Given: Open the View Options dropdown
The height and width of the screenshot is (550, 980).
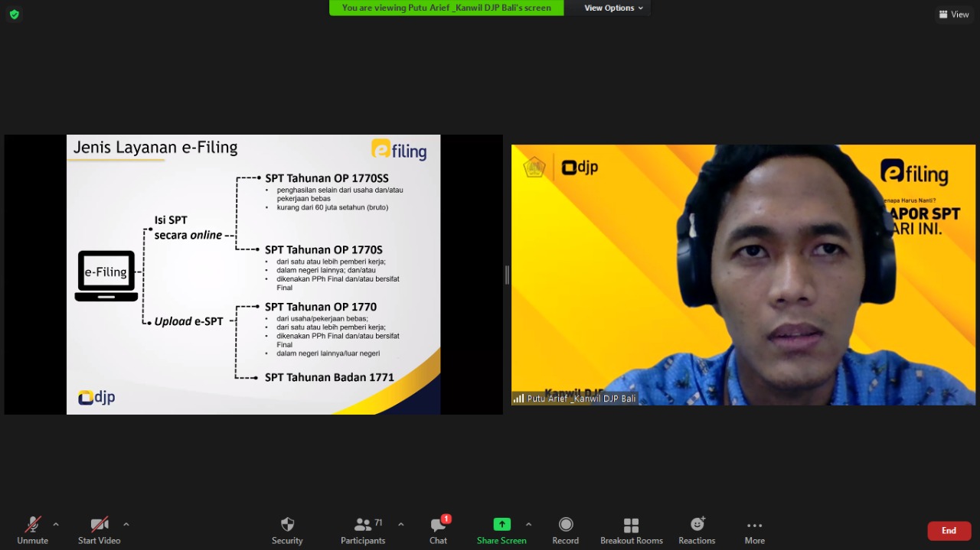Looking at the screenshot, I should (613, 8).
